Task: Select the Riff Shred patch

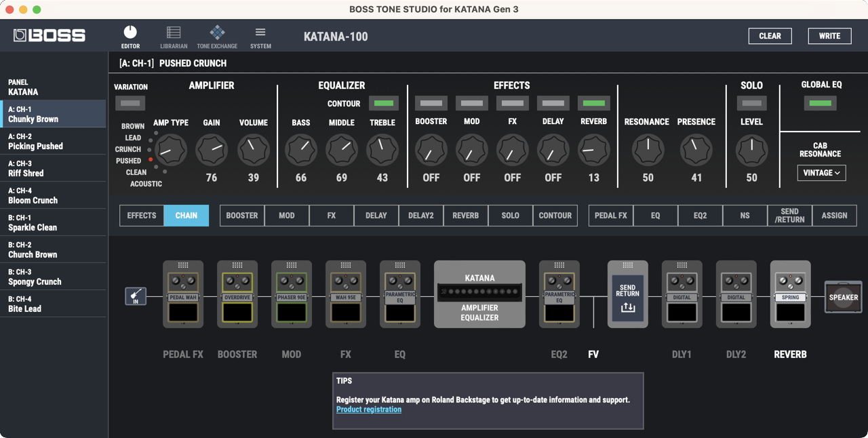Action: 53,168
